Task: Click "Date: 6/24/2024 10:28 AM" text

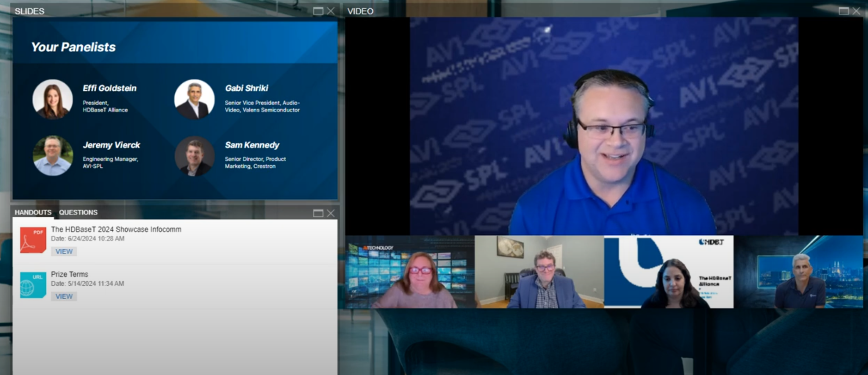Action: pos(87,239)
